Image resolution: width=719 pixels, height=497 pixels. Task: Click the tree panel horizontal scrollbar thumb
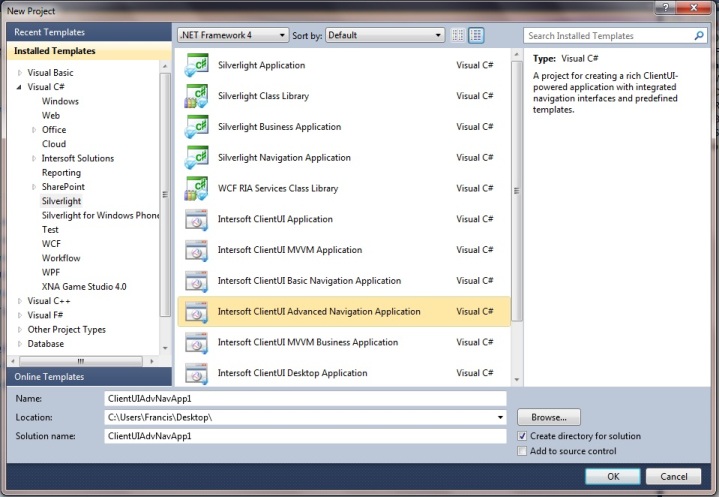click(81, 361)
